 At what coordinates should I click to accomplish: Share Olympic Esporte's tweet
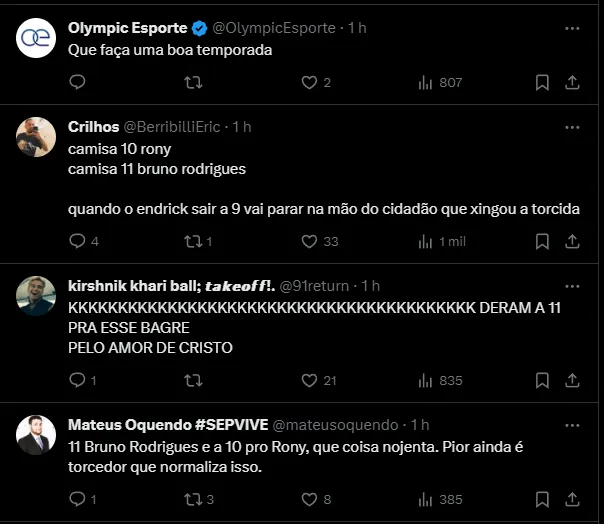tap(573, 82)
